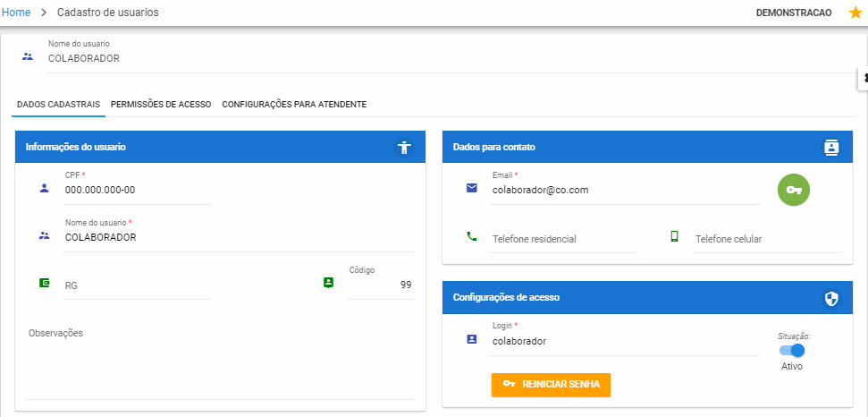The height and width of the screenshot is (417, 868).
Task: Click the DEMONSTRACAO account label
Action: click(x=794, y=13)
